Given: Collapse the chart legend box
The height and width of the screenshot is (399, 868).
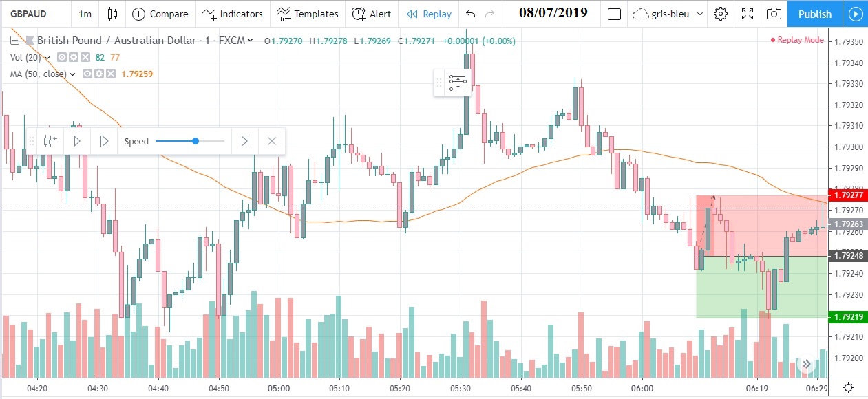Looking at the screenshot, I should pyautogui.click(x=15, y=41).
